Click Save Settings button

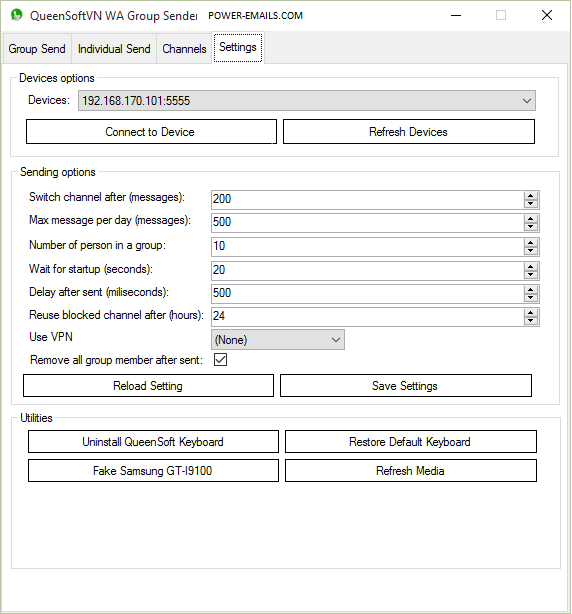click(x=406, y=386)
